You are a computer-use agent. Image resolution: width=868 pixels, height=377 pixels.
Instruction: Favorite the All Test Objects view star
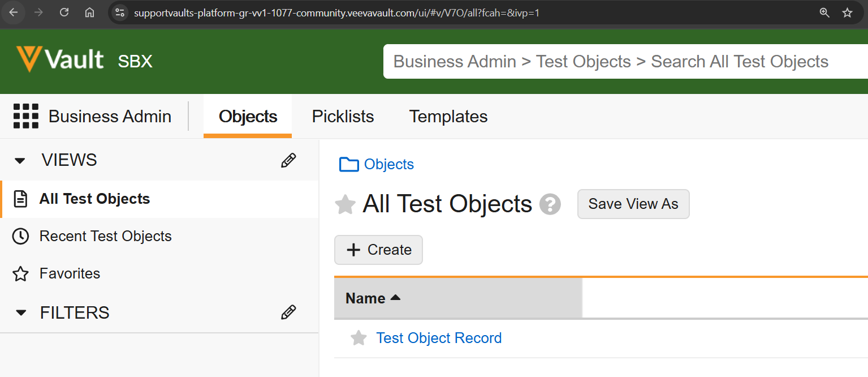[345, 204]
